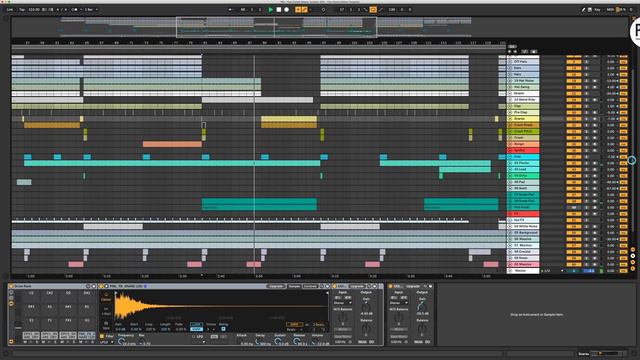This screenshot has height=360, width=640.
Task: Toggle the LFO switch in Simpler
Action: pos(194,337)
